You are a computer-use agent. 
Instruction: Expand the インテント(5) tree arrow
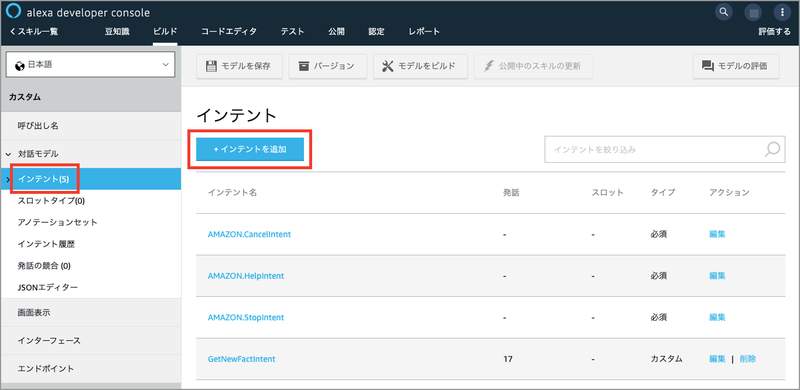tap(7, 179)
